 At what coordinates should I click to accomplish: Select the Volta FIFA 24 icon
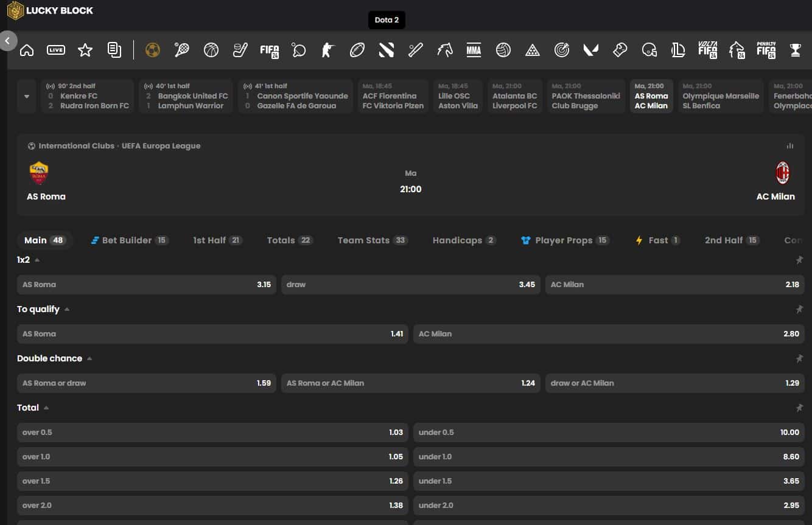pyautogui.click(x=707, y=50)
